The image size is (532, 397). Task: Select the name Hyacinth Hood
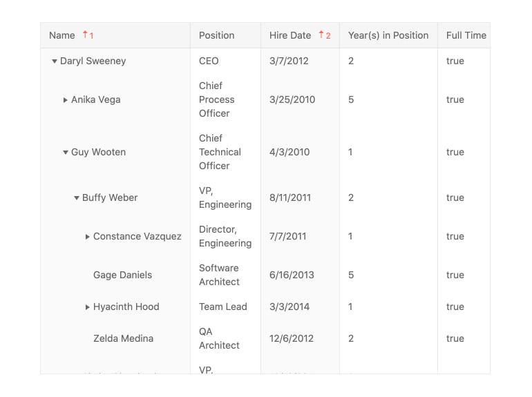click(126, 307)
